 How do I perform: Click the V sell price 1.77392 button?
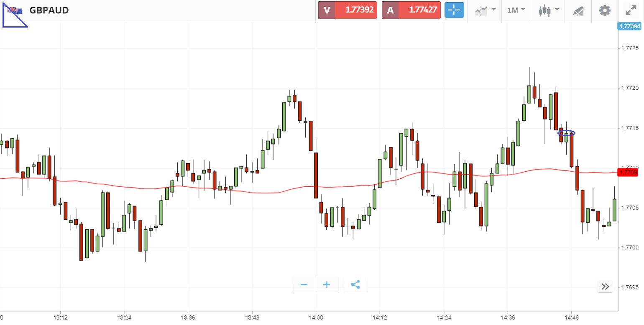click(x=348, y=10)
